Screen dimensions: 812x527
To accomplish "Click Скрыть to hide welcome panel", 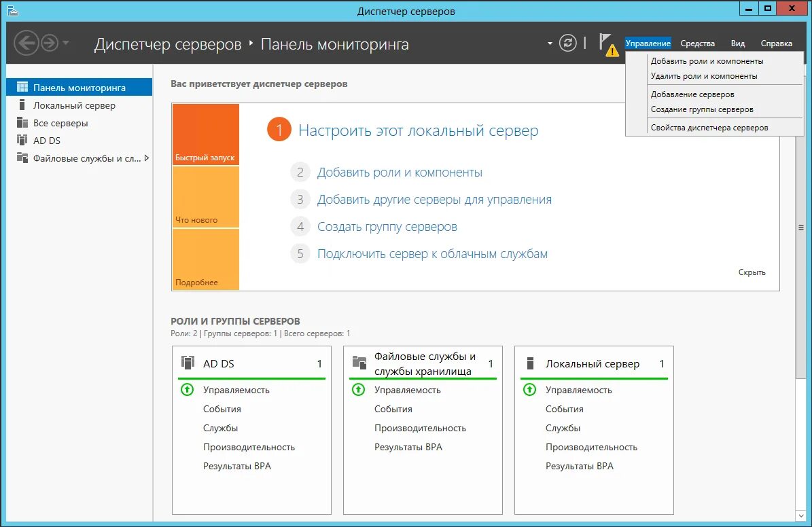I will coord(752,272).
